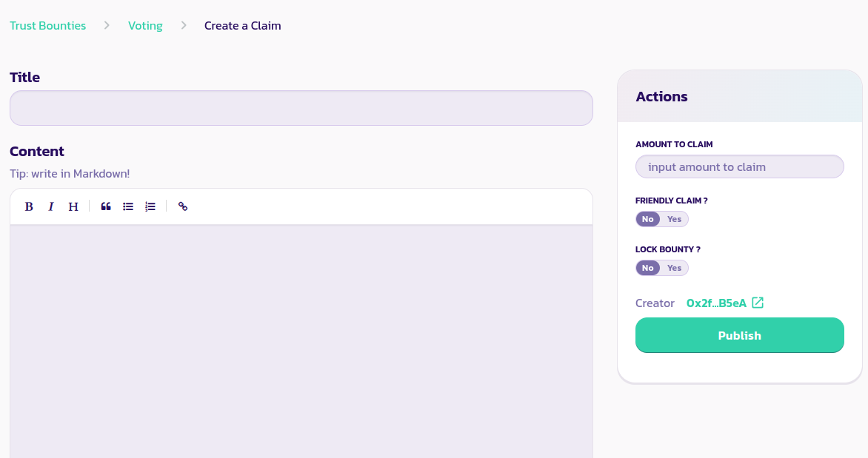This screenshot has width=868, height=458.
Task: Add a numbered list
Action: [x=150, y=206]
